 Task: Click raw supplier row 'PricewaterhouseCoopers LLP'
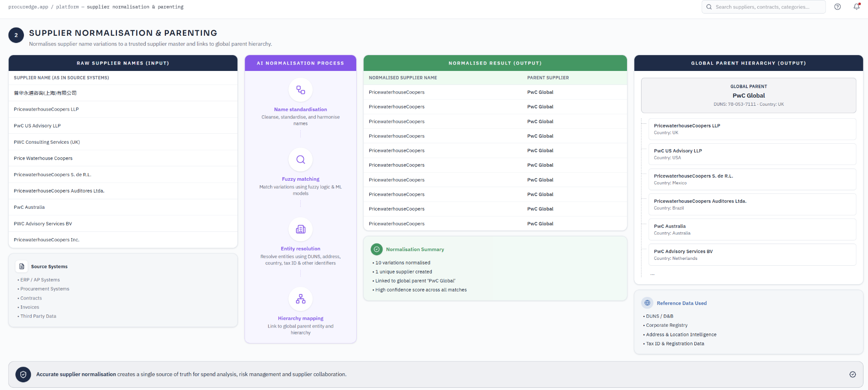(x=123, y=109)
